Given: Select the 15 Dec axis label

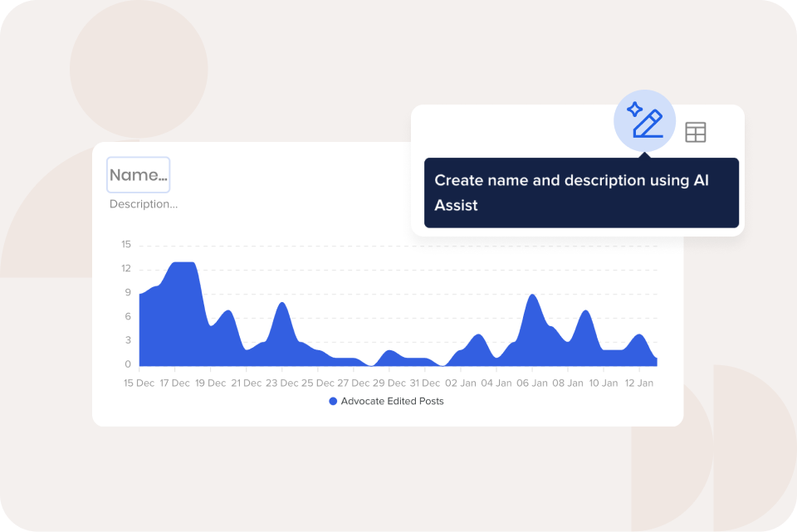Looking at the screenshot, I should pos(139,383).
